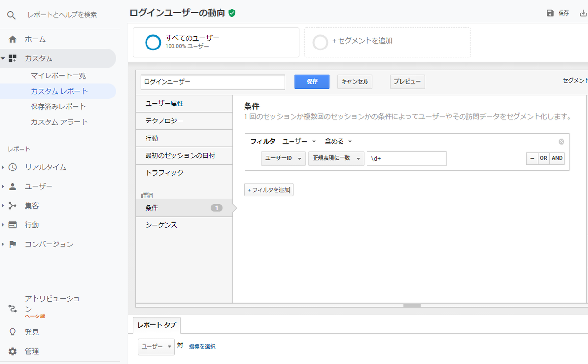Click the フィルタを追加 button
This screenshot has width=588, height=364.
[269, 189]
